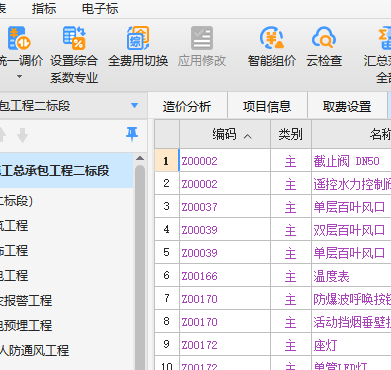391x370 pixels.
Task: Sort by 编码 column header
Action: click(225, 134)
